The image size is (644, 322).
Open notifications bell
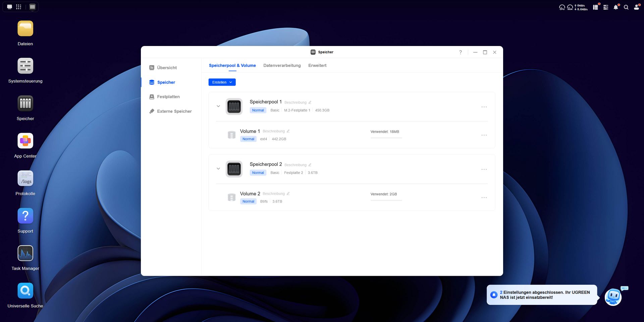pyautogui.click(x=616, y=7)
